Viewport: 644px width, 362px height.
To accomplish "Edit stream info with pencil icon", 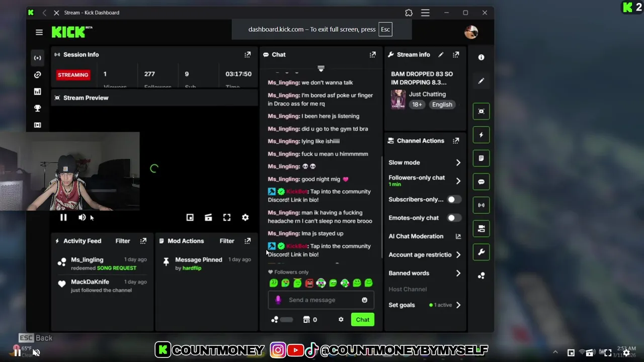I will pyautogui.click(x=441, y=54).
